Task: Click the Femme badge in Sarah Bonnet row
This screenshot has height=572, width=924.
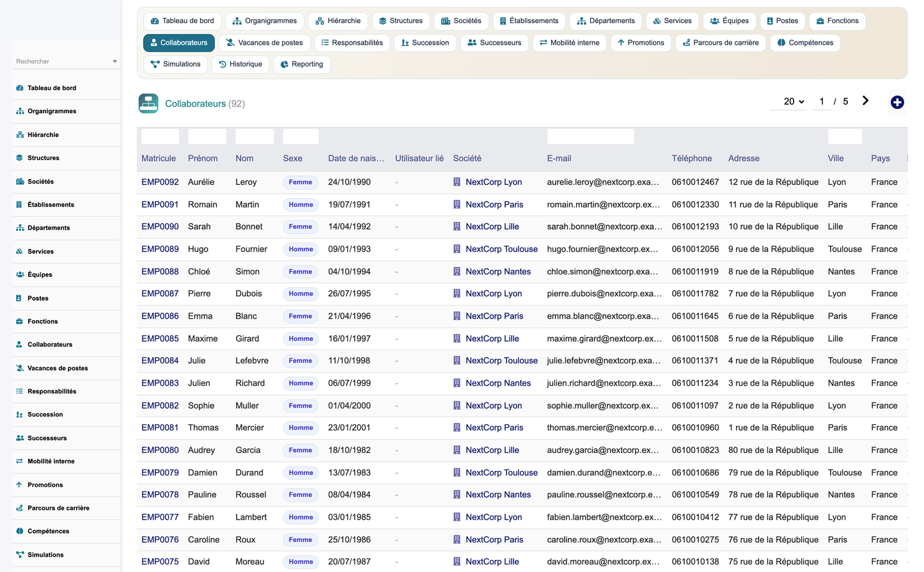Action: click(x=301, y=226)
